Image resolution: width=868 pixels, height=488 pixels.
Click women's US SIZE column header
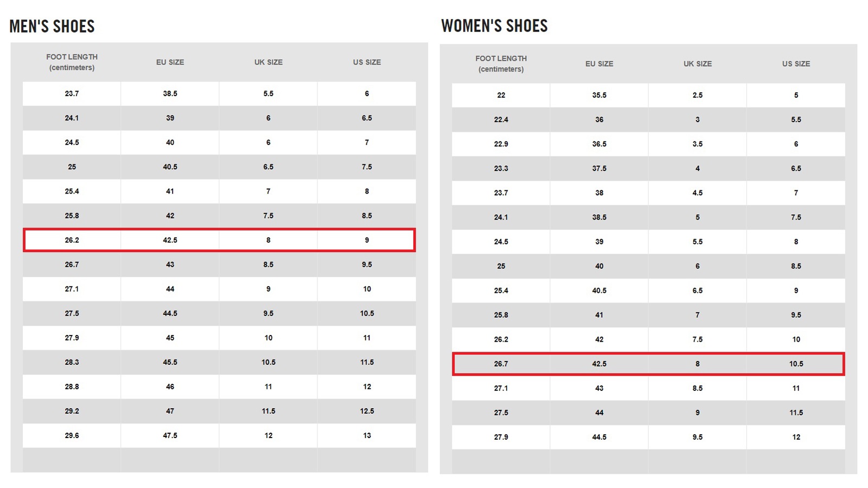(796, 64)
